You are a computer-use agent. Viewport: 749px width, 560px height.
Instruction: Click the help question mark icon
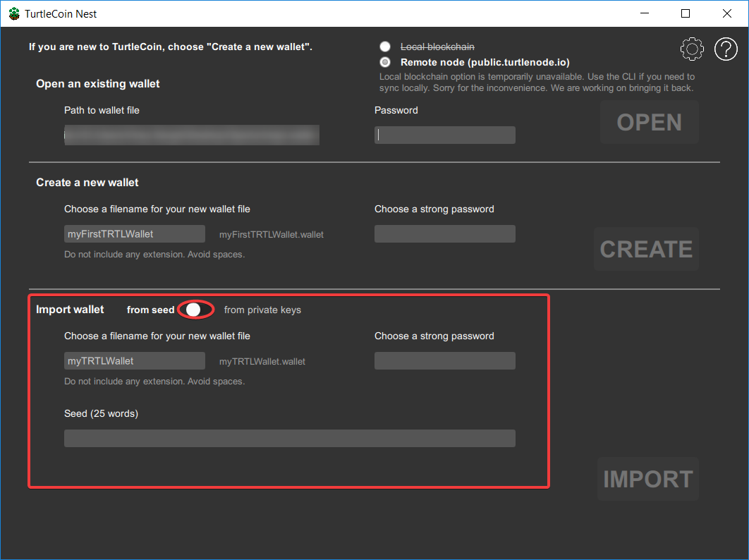(726, 49)
